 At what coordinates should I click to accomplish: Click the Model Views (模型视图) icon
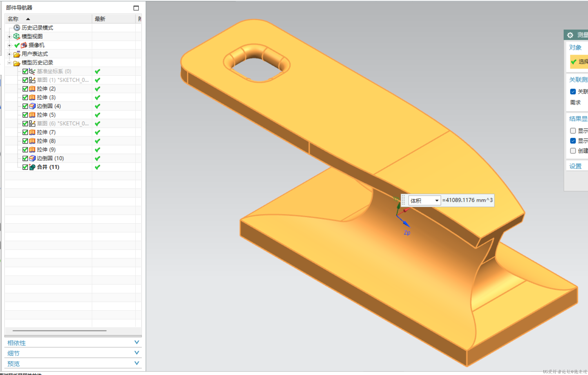click(x=17, y=36)
